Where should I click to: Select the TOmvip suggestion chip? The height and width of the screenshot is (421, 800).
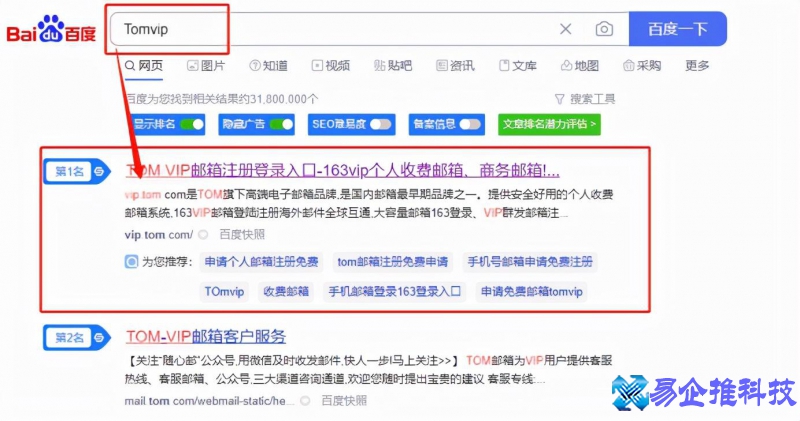pos(224,291)
